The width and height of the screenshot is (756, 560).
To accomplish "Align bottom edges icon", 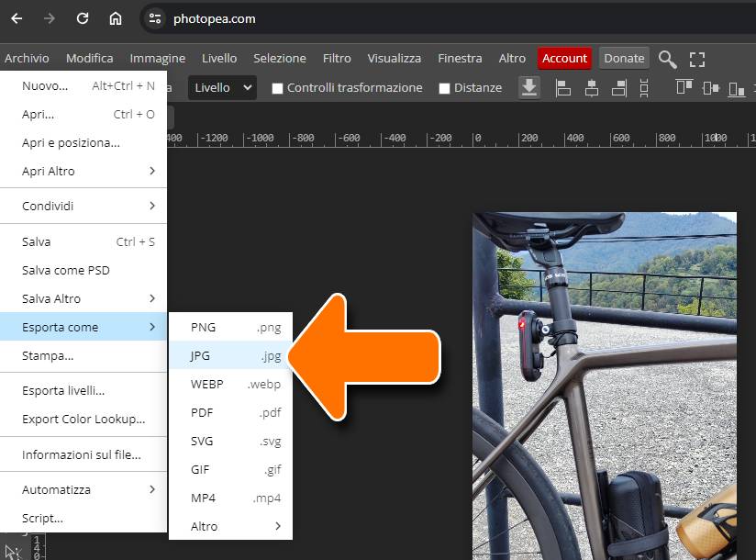I will click(737, 89).
